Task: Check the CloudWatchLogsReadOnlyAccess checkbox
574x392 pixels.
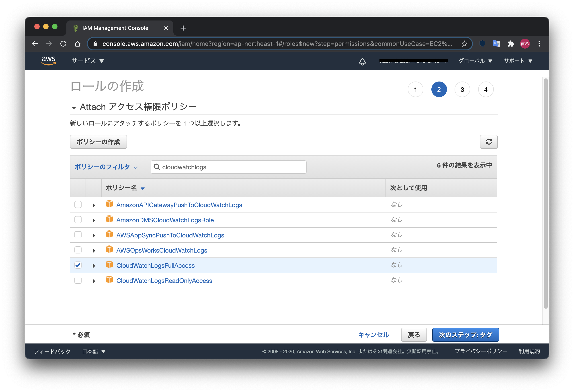Action: [x=78, y=280]
